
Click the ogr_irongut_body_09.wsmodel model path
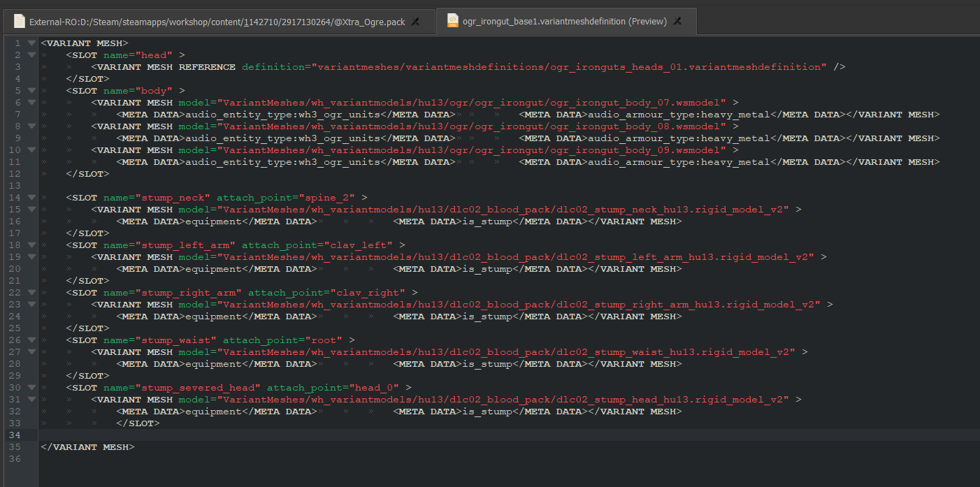(471, 150)
